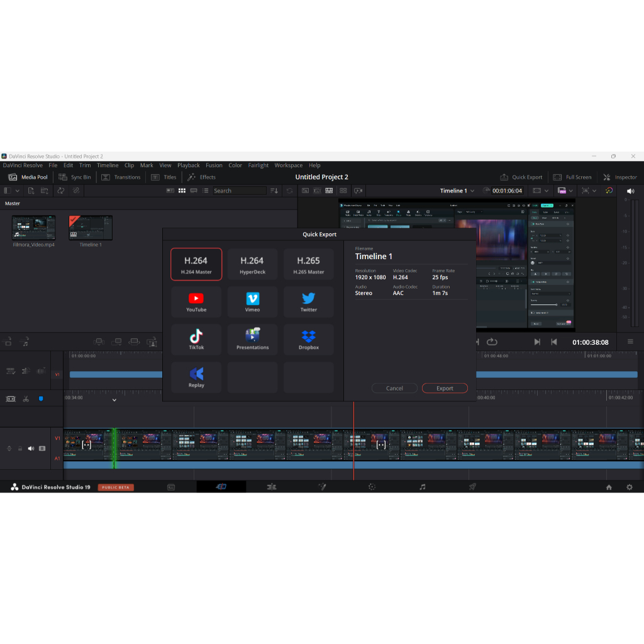Lock track with the padlock icon
The height and width of the screenshot is (644, 644).
(20, 448)
